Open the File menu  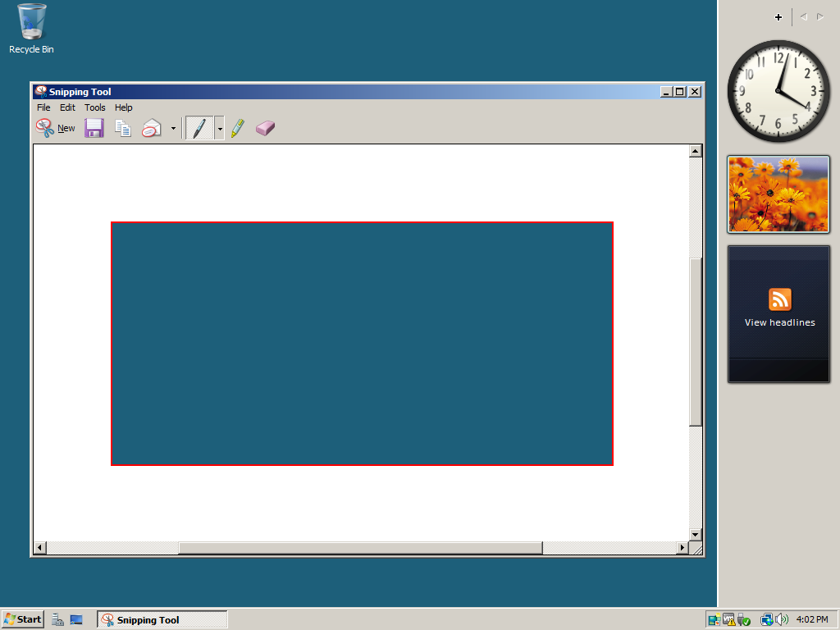[x=43, y=107]
